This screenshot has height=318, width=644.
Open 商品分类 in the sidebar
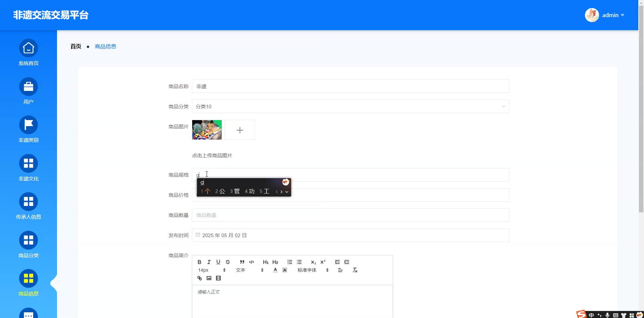tap(29, 245)
